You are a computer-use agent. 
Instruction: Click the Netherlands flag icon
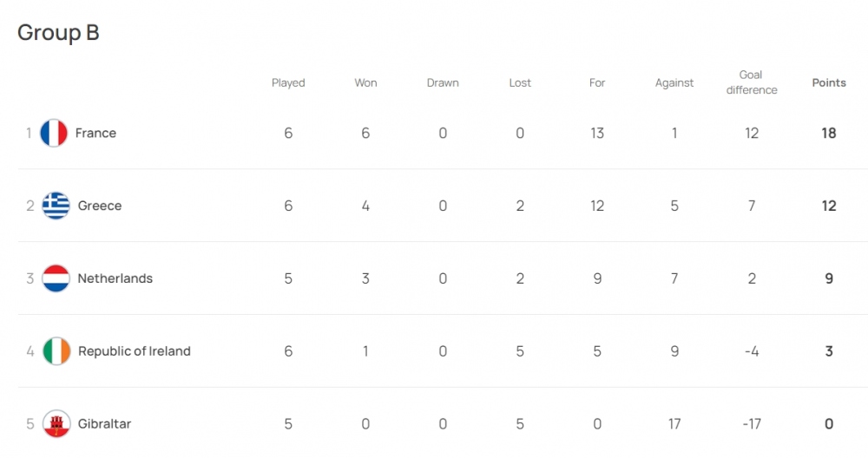tap(56, 278)
